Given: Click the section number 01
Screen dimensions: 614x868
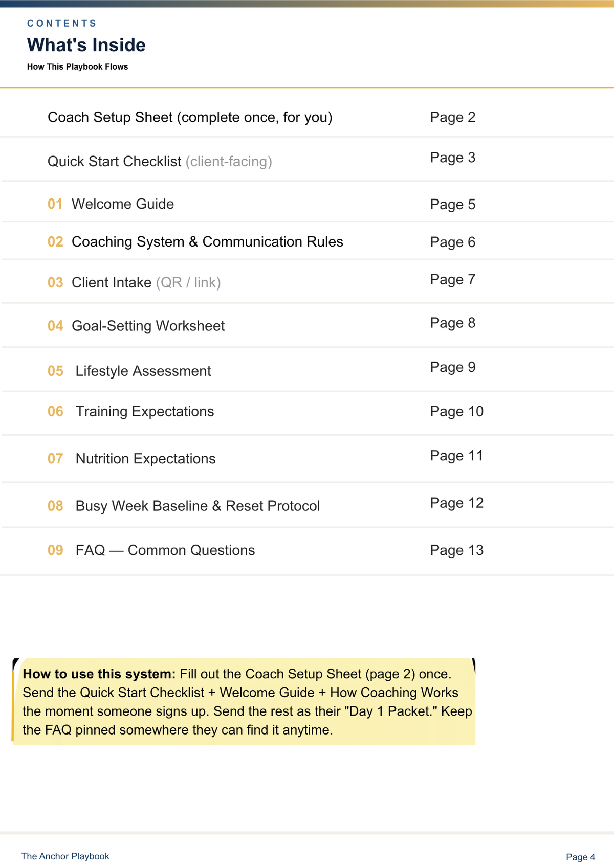Looking at the screenshot, I should click(x=55, y=204).
